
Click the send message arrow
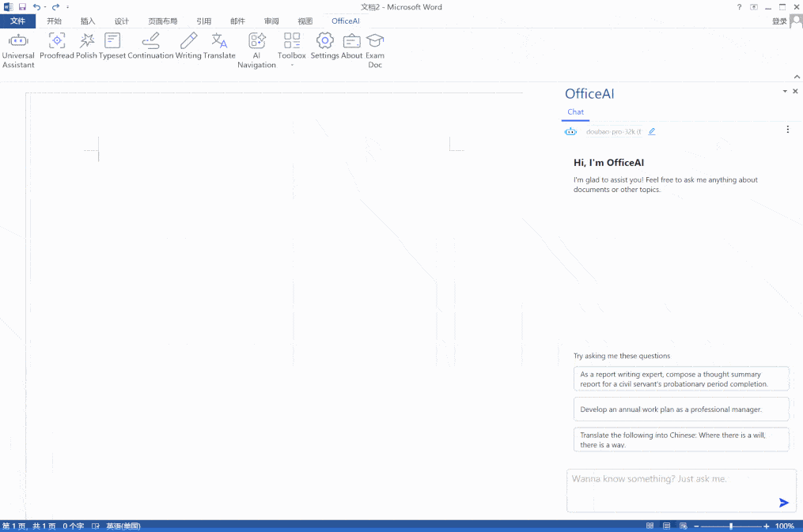(x=783, y=503)
